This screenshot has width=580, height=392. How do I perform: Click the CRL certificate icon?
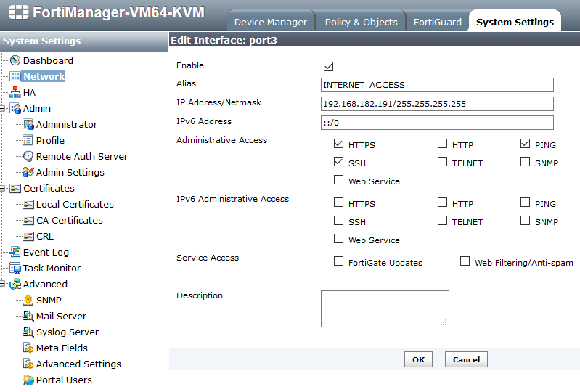(x=28, y=237)
